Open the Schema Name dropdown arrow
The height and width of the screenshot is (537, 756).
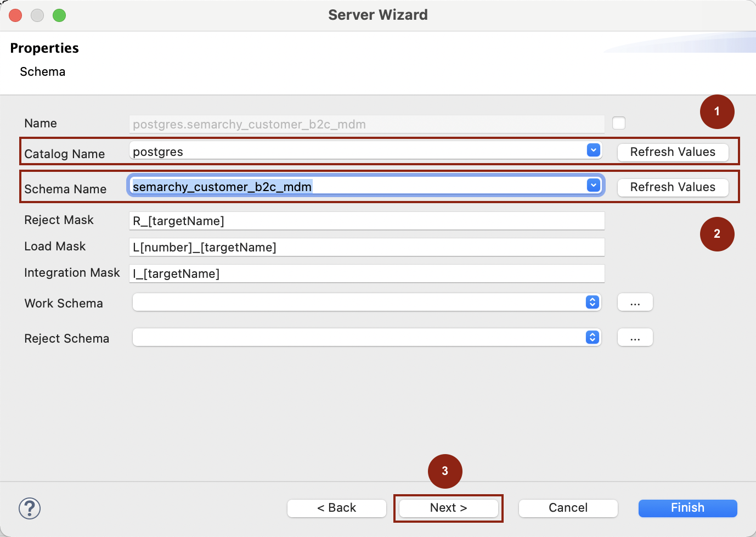(593, 186)
